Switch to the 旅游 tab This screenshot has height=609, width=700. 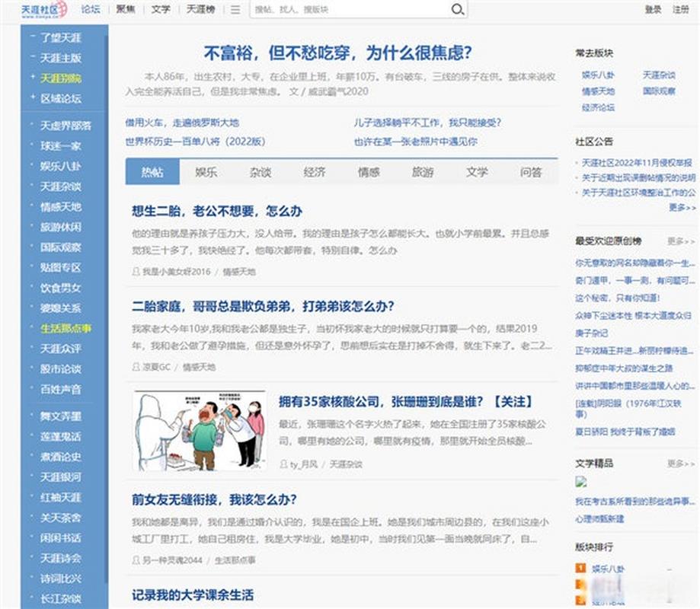[x=424, y=173]
